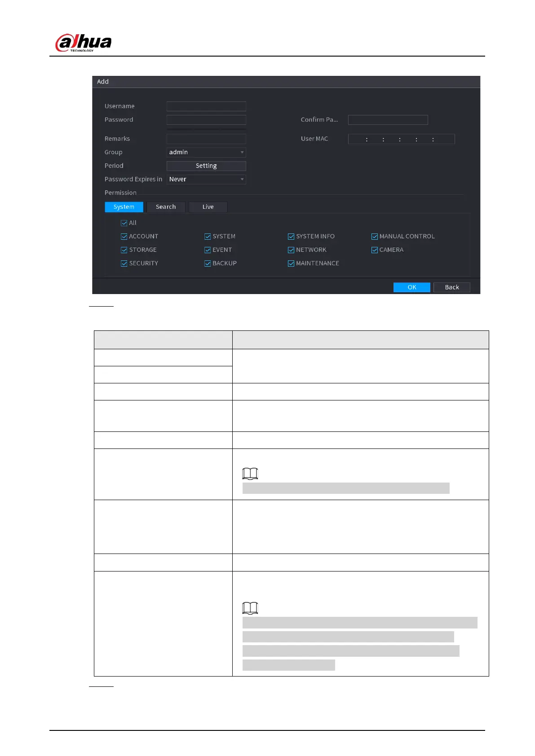Toggle the SYSTEM INFO checkbox
The image size is (535, 756).
click(x=291, y=237)
